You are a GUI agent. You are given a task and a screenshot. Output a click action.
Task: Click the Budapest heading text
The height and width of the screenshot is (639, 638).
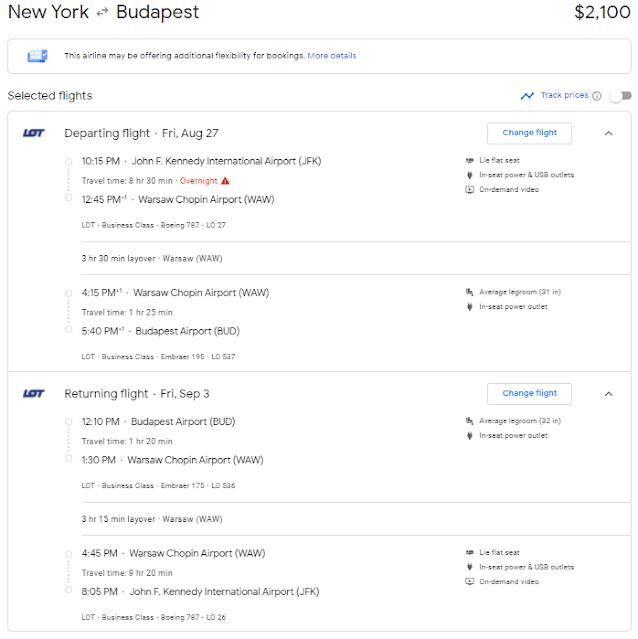pyautogui.click(x=157, y=13)
